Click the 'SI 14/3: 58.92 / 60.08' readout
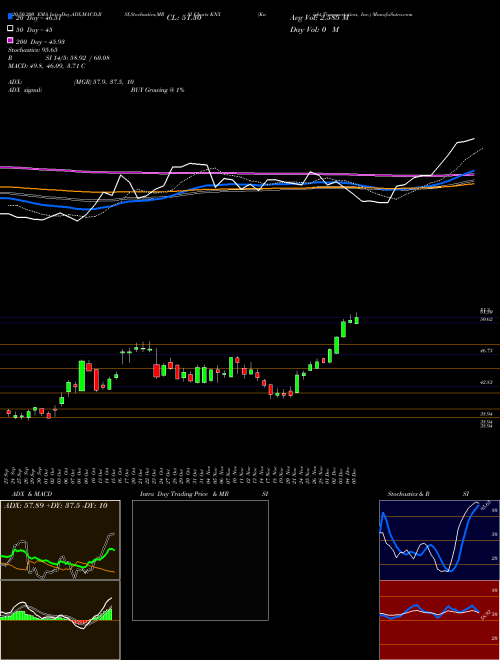This screenshot has height=660, width=500. click(x=77, y=58)
